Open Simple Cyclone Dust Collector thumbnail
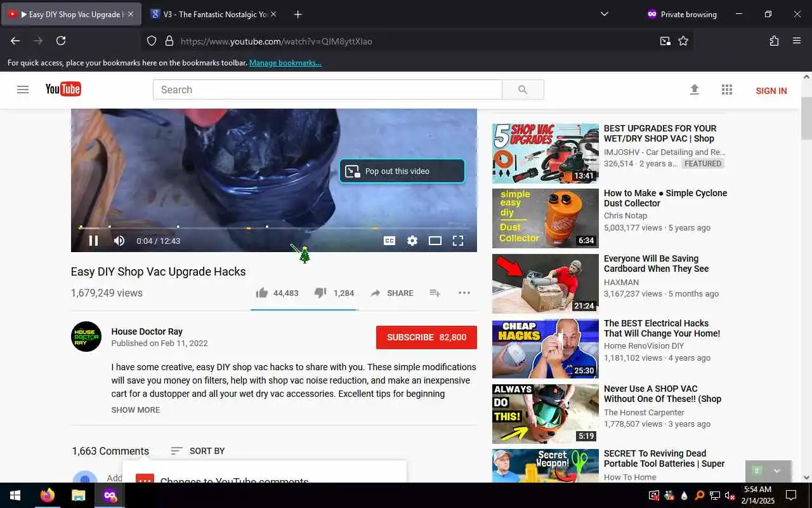Viewport: 812px width, 508px height. pyautogui.click(x=546, y=218)
